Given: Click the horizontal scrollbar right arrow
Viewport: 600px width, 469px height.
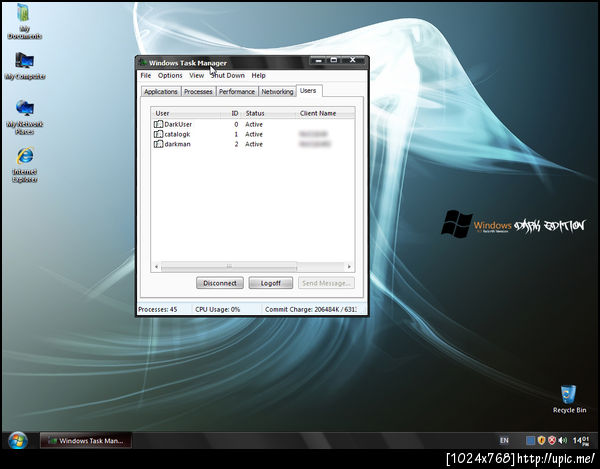Looking at the screenshot, I should (349, 267).
